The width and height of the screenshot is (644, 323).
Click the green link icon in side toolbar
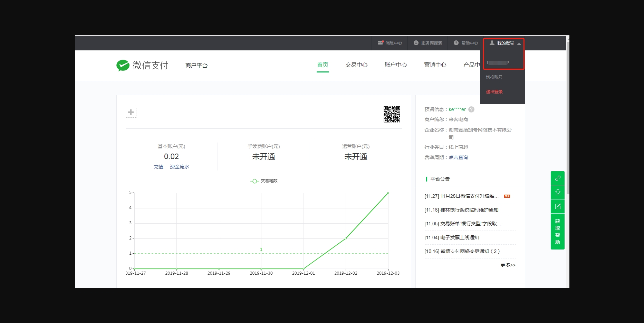557,178
